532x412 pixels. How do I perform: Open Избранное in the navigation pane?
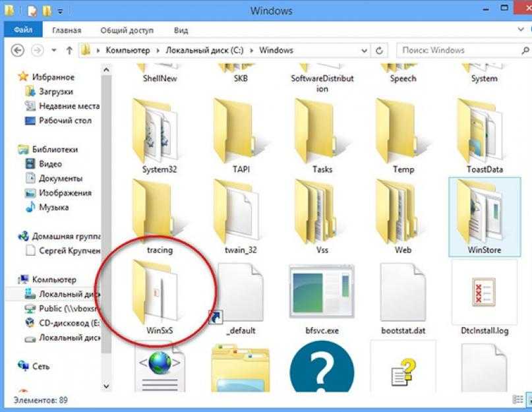click(53, 77)
